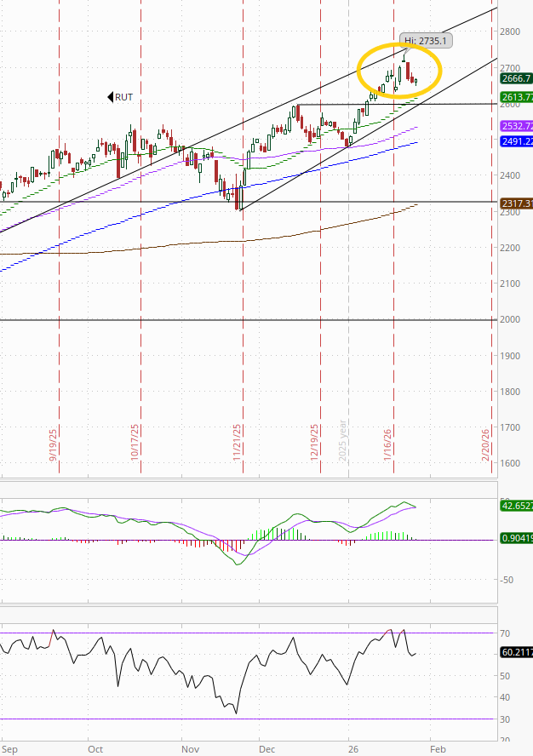Viewport: 533px width, 756px height.
Task: Click the 2100 price axis label
Action: tap(511, 283)
